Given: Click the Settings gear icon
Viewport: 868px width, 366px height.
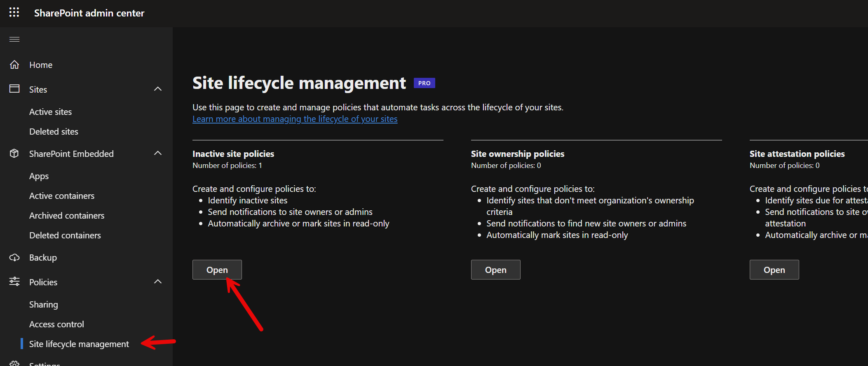Looking at the screenshot, I should (x=14, y=364).
